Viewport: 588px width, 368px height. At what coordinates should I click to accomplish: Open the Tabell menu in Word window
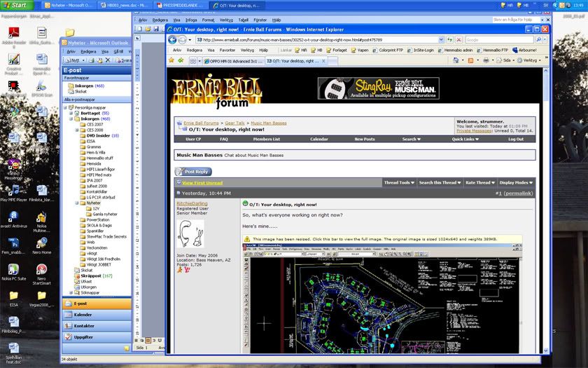pos(244,20)
